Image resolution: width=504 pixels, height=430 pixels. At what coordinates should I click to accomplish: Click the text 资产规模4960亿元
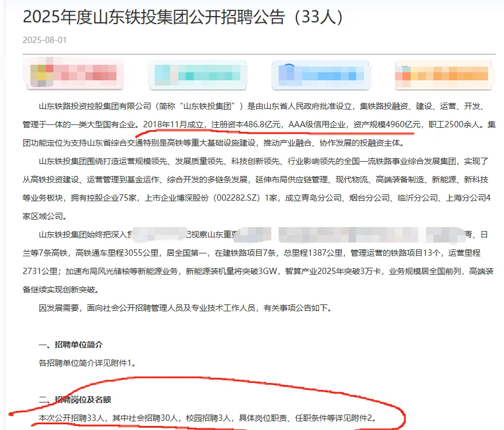[x=386, y=124]
